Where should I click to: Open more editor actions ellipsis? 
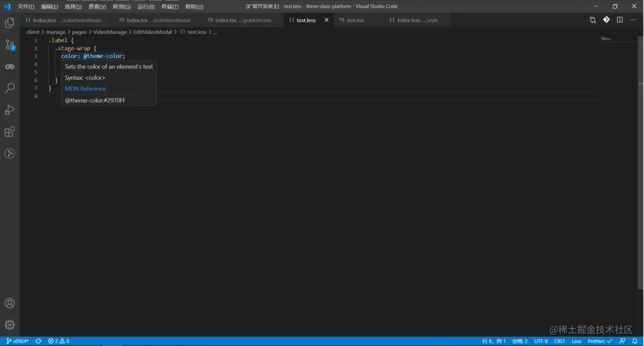pyautogui.click(x=633, y=20)
